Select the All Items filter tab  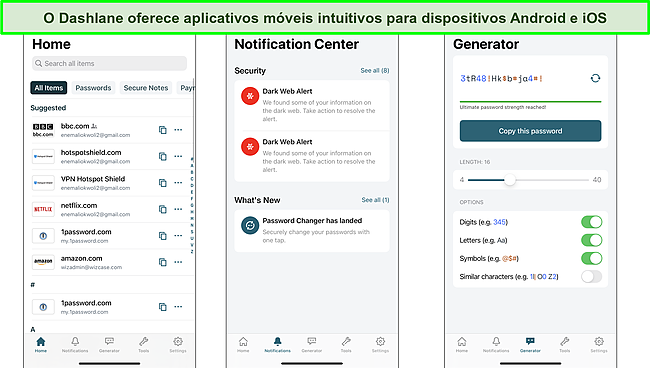coord(49,88)
